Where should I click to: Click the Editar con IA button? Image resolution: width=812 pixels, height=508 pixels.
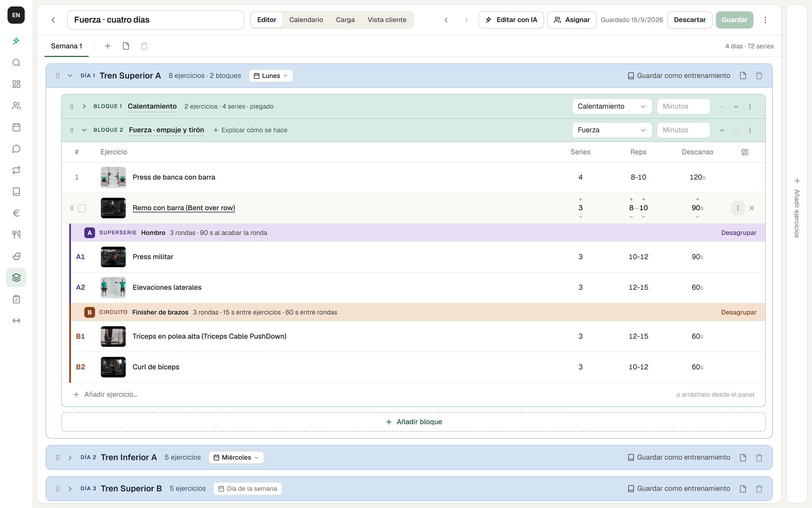coord(511,20)
